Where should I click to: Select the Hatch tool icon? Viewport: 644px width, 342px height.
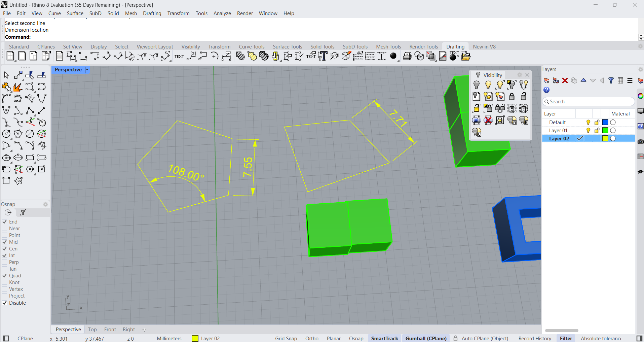pos(240,56)
